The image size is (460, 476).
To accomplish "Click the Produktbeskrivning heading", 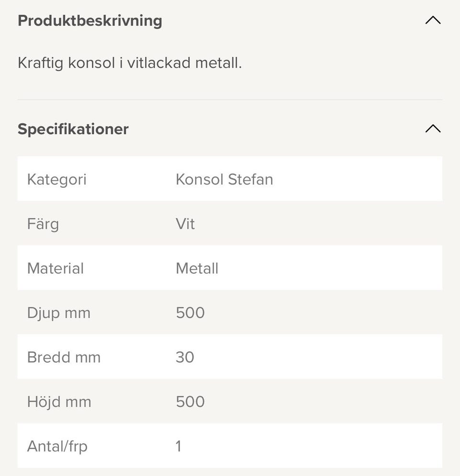I will coord(90,21).
